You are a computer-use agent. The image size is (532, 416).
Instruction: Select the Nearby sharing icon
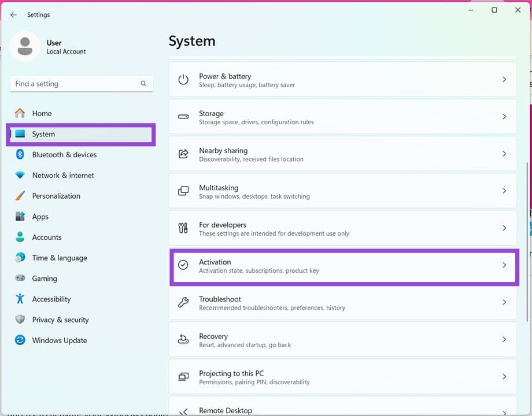(x=183, y=154)
